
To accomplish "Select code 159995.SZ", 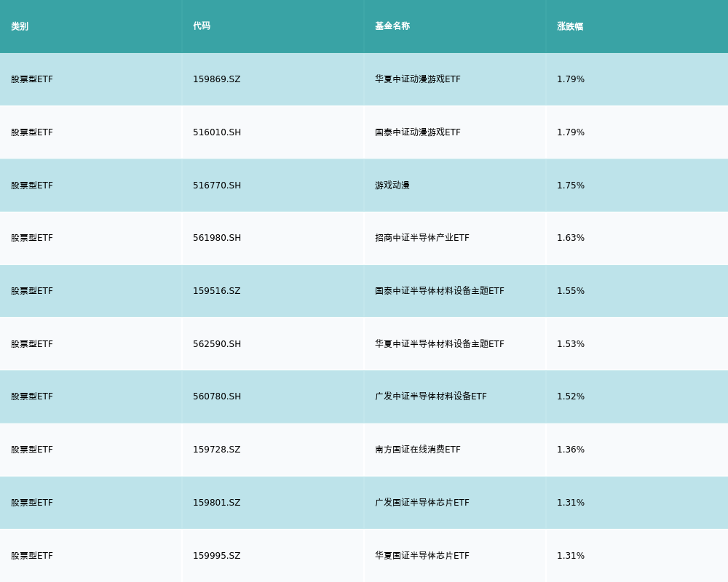I will pos(217,556).
